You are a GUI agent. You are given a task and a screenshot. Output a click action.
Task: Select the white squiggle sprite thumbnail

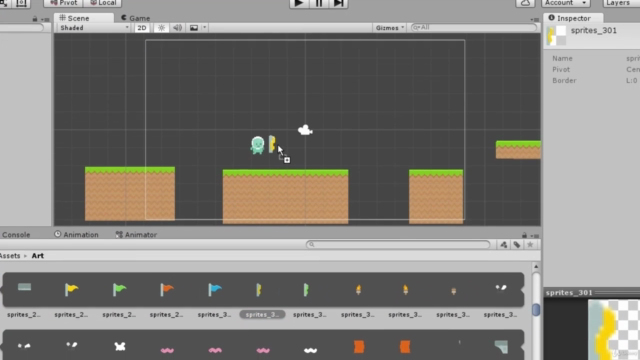click(x=311, y=350)
